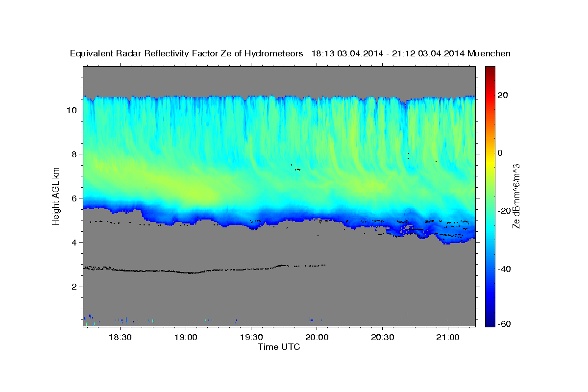The image size is (588, 392).
Task: Select the '20:00' time tick label
Action: [317, 338]
